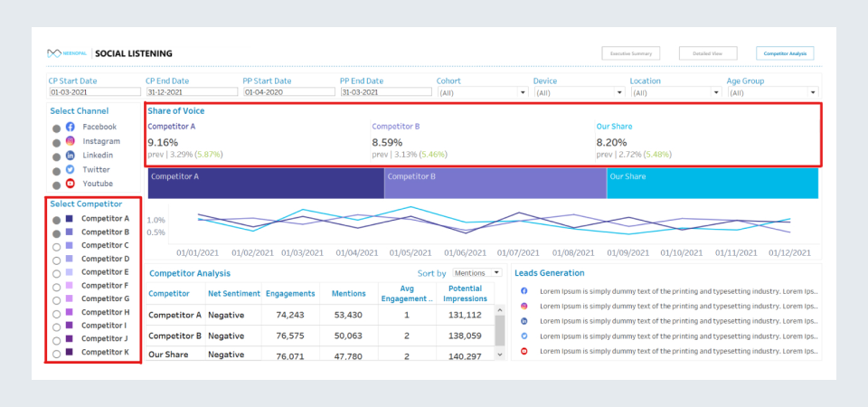
Task: Click the PP Start Date field
Action: [x=289, y=92]
